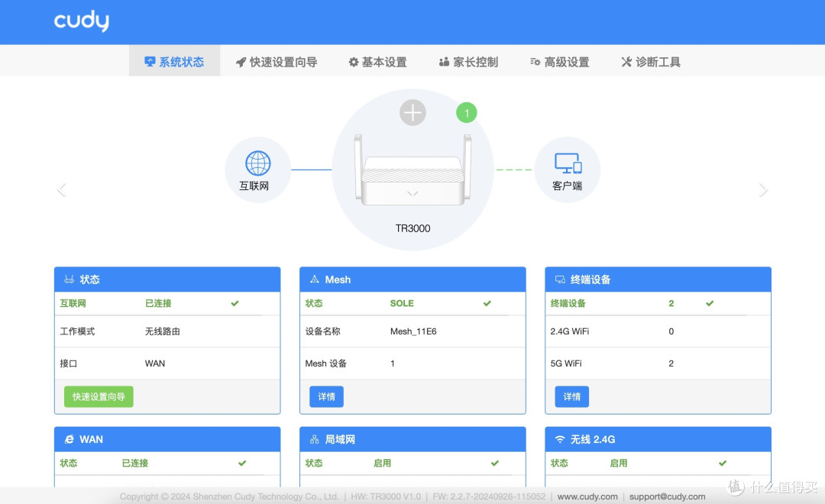The width and height of the screenshot is (825, 504).
Task: Open Mesh 详情 button
Action: point(326,396)
